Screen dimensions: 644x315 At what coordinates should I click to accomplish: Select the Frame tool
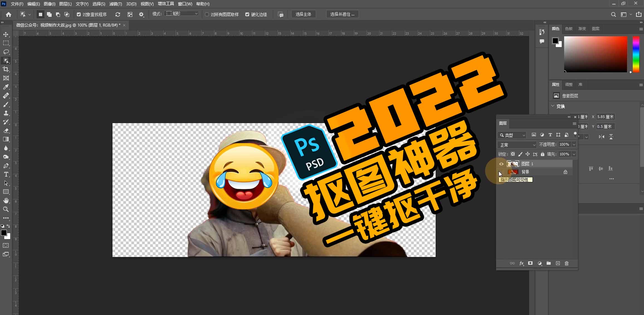(x=6, y=78)
